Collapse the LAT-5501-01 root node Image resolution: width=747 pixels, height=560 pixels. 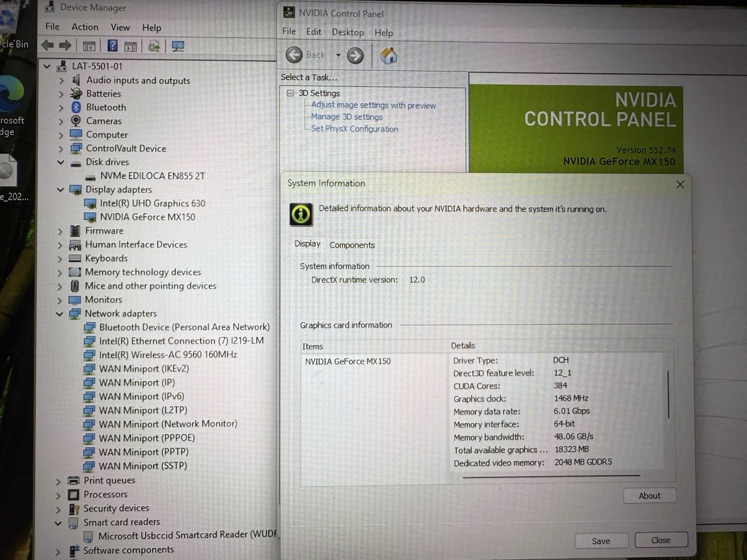pos(47,66)
